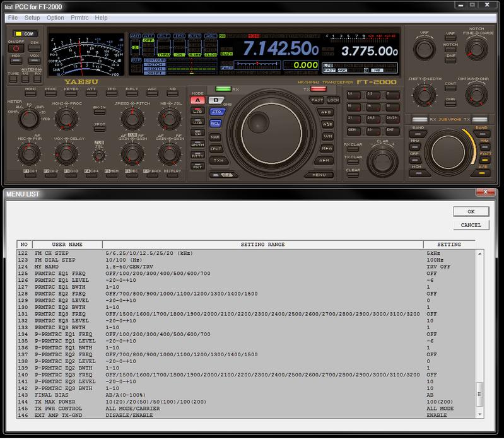Screen dimensions: 504x442
Task: Select AM/FM mode button
Action: pos(197,144)
